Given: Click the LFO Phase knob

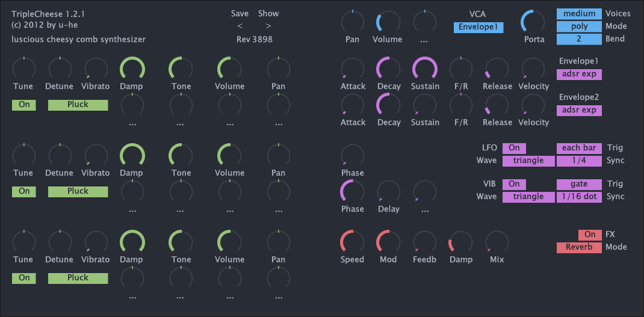Looking at the screenshot, I should (x=352, y=155).
